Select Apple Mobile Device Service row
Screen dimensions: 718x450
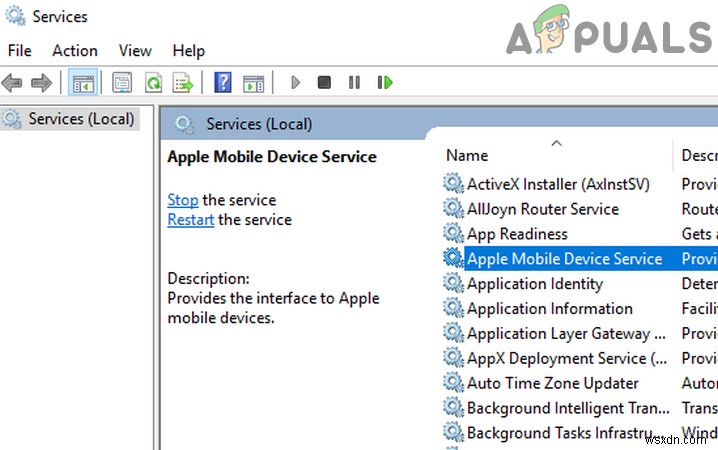click(580, 259)
